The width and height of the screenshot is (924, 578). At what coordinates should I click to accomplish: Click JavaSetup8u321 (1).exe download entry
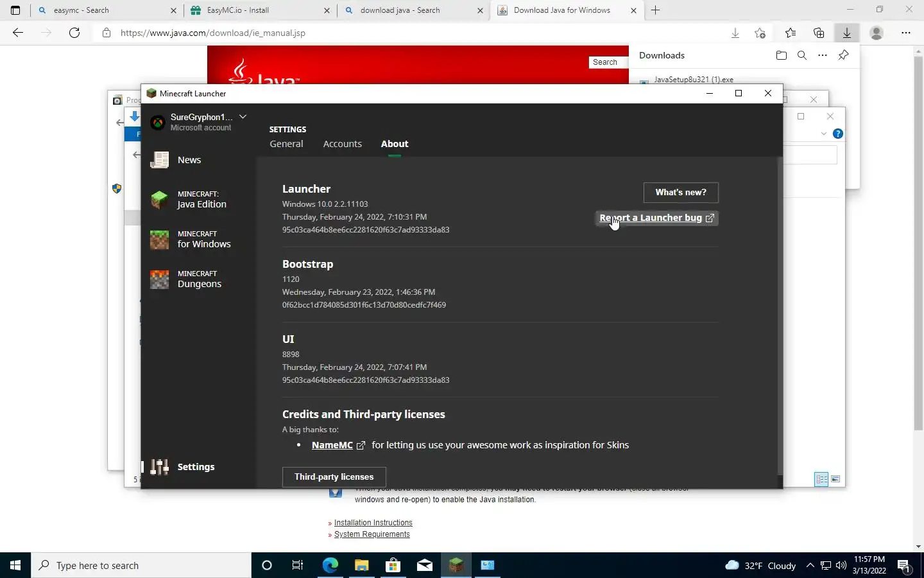(x=693, y=80)
